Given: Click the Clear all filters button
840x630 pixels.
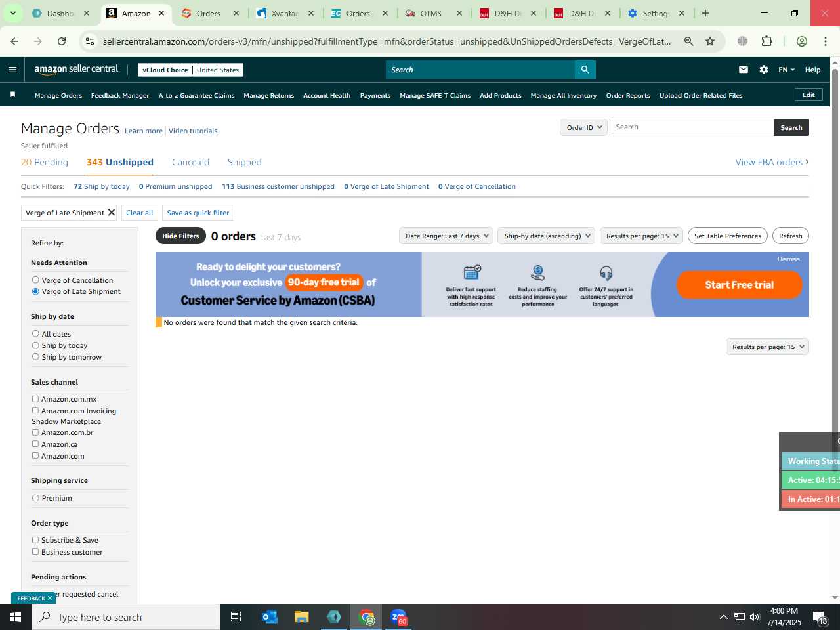Looking at the screenshot, I should (x=140, y=213).
